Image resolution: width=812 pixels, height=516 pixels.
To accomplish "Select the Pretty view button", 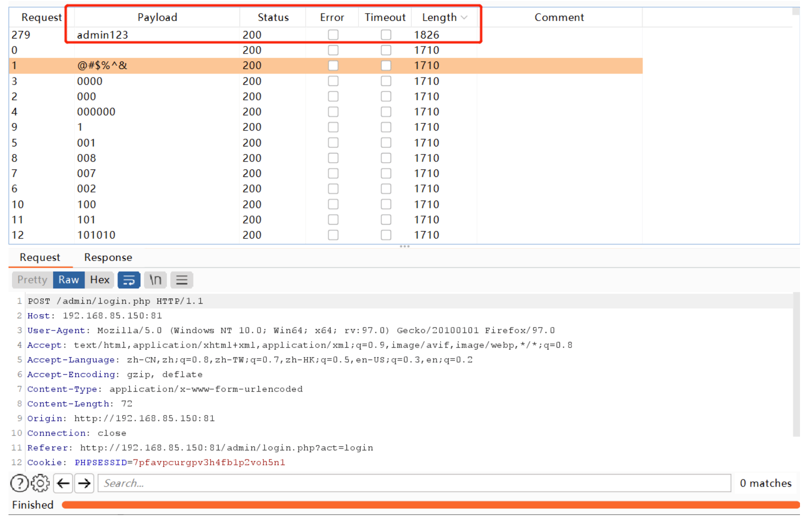I will point(32,280).
